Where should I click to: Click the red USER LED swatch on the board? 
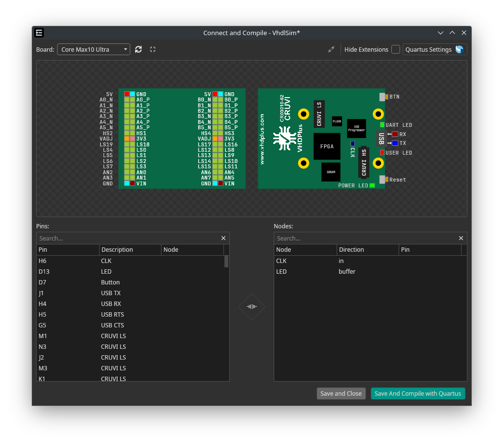[x=383, y=152]
